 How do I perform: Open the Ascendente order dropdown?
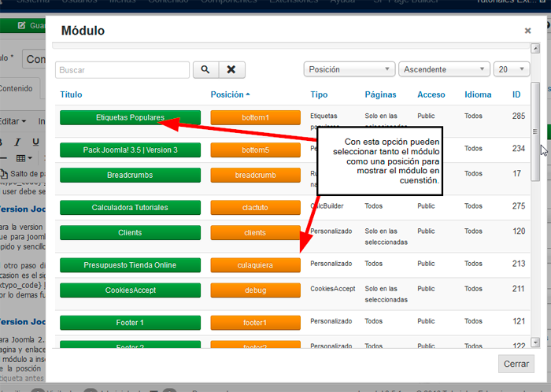point(444,69)
